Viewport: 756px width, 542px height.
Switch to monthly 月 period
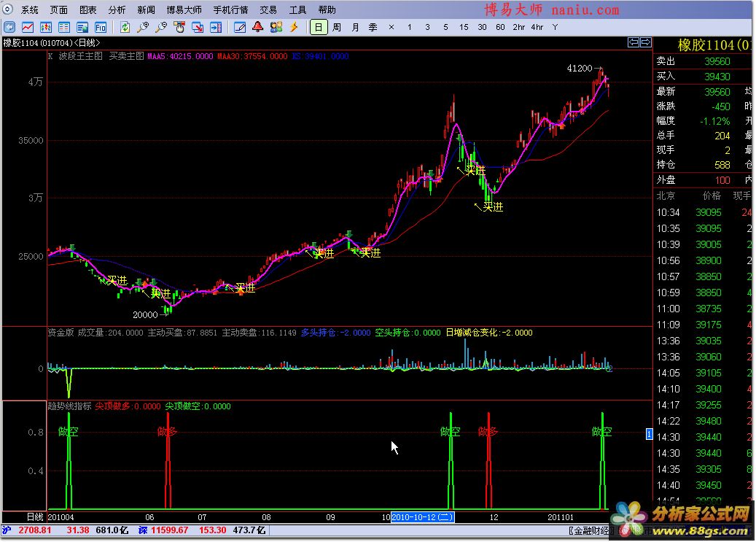(x=355, y=28)
